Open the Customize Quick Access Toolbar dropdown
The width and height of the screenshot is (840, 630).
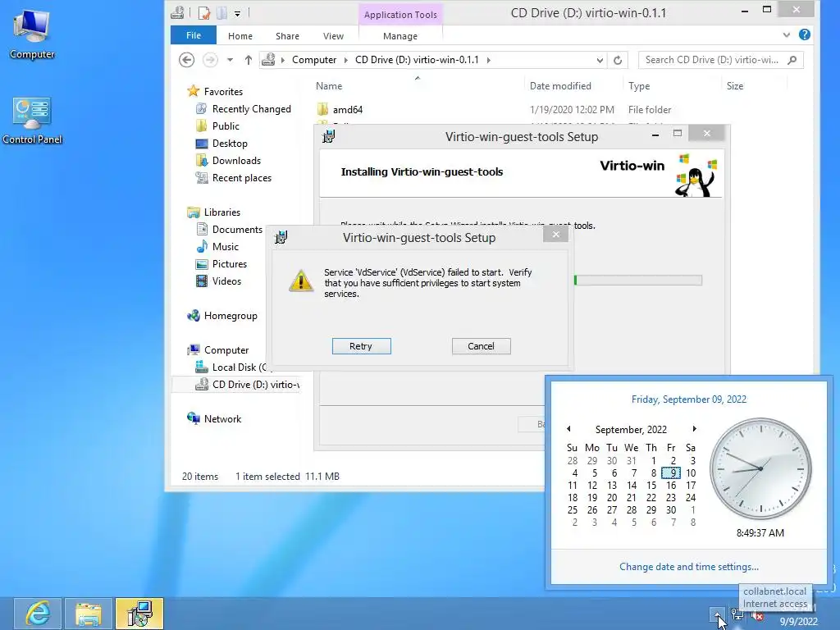pos(237,13)
